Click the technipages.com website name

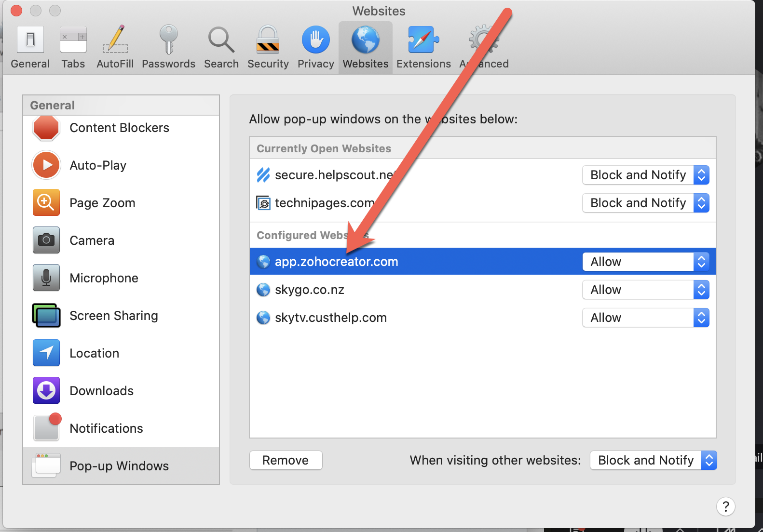[x=325, y=203]
